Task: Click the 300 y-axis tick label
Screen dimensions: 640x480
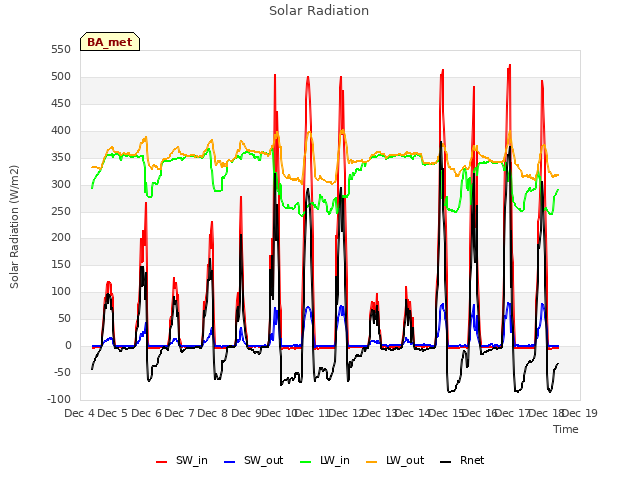Action: [x=61, y=184]
